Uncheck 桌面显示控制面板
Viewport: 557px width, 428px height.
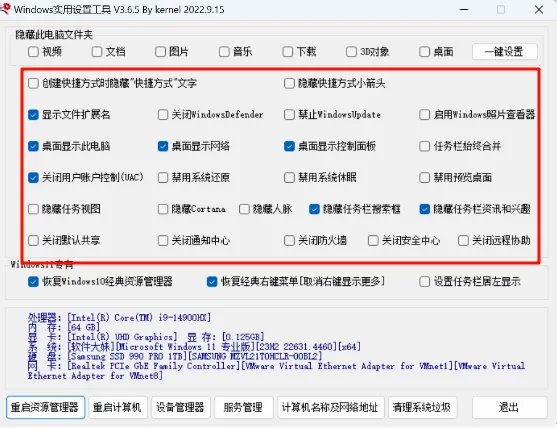[x=289, y=146]
